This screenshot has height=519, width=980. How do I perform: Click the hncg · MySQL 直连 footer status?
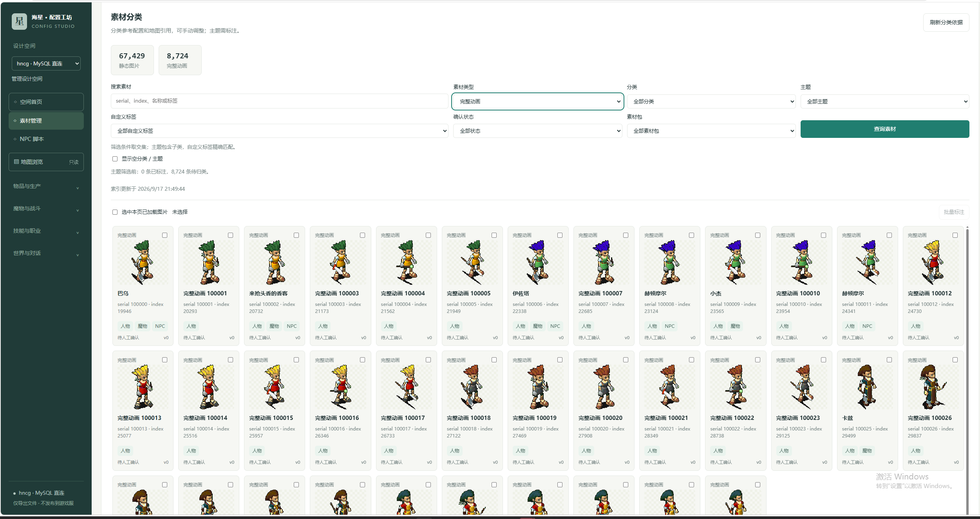(42, 493)
